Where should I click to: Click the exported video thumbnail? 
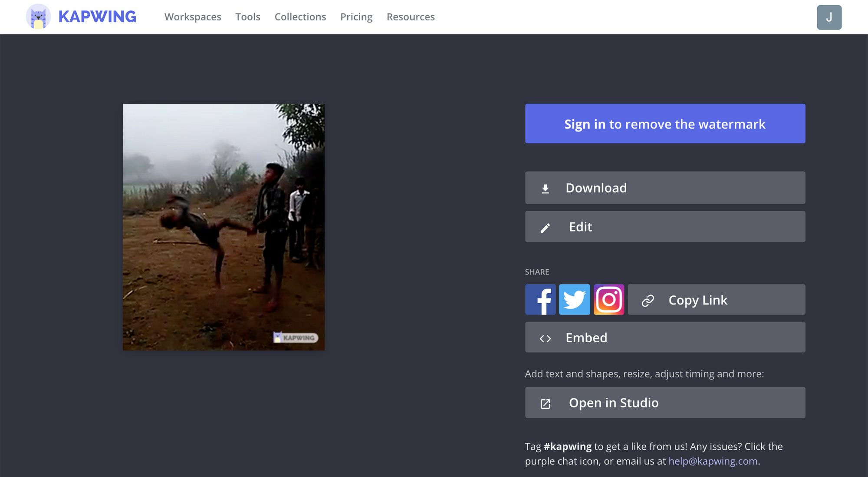pos(224,227)
